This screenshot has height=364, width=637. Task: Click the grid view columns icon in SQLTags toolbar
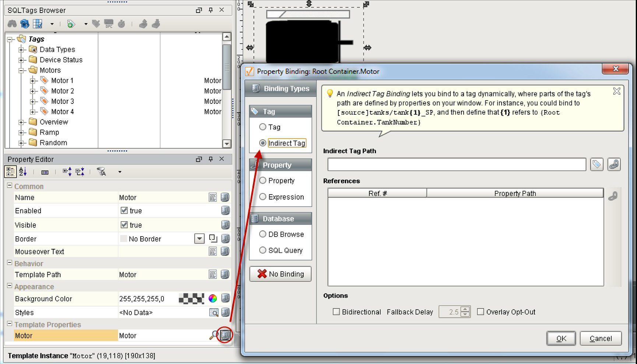[x=38, y=24]
